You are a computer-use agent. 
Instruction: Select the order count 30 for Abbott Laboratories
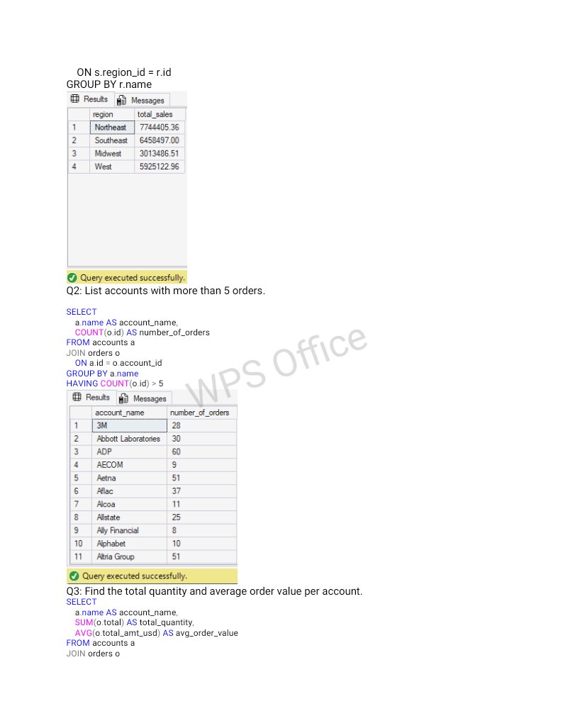pyautogui.click(x=201, y=439)
